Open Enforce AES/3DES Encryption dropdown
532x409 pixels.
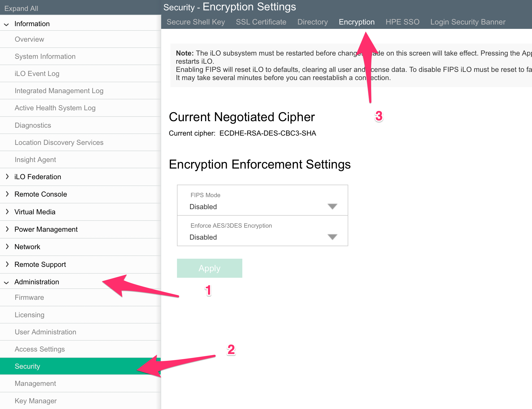coord(262,231)
